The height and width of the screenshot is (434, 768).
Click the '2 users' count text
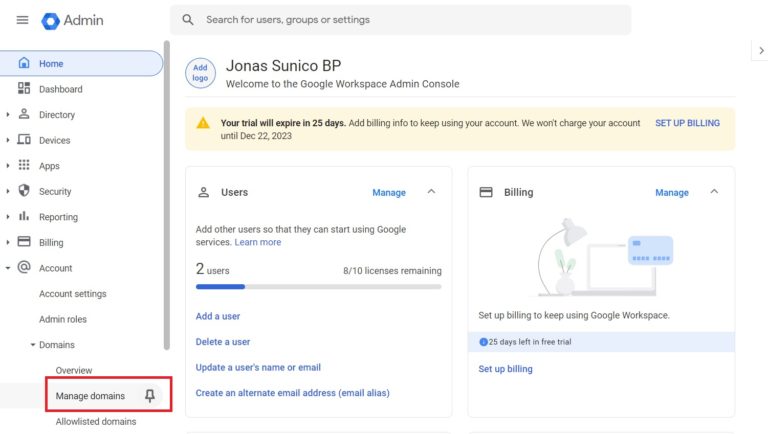tap(212, 269)
